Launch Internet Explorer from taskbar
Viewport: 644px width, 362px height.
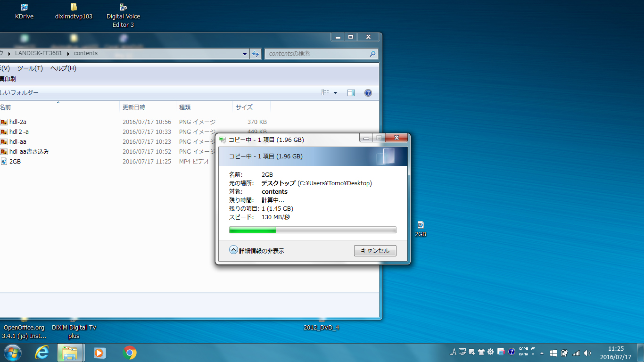coord(42,353)
